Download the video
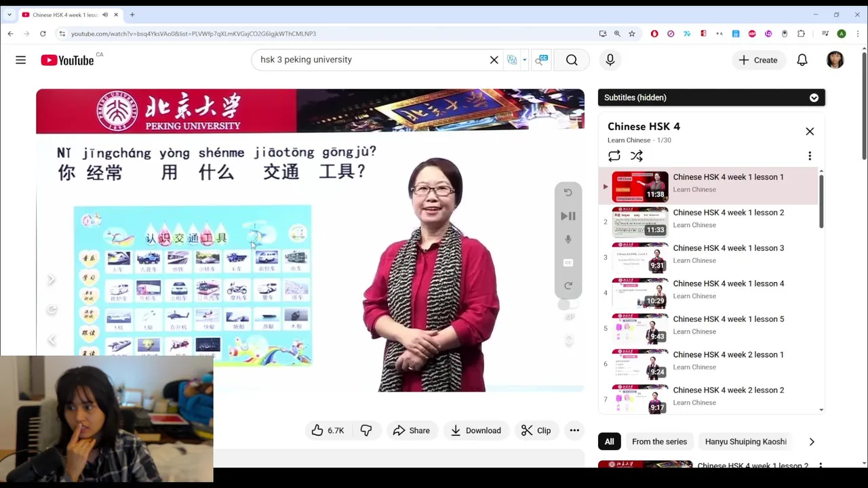The width and height of the screenshot is (868, 488). [476, 430]
